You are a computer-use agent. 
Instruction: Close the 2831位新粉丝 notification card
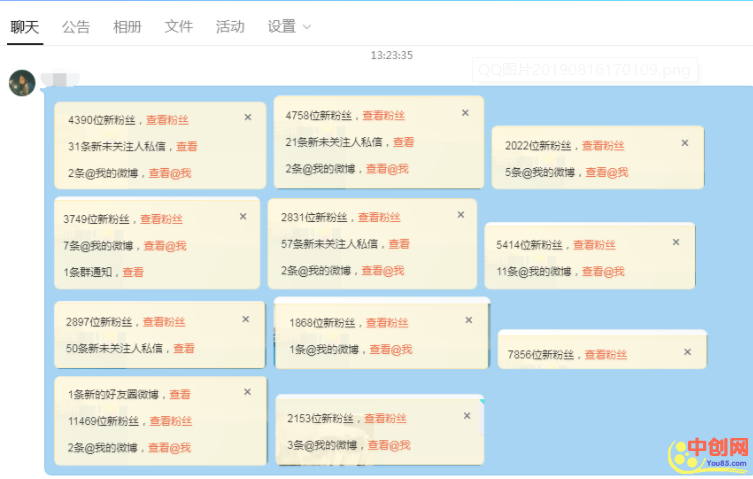tap(461, 214)
